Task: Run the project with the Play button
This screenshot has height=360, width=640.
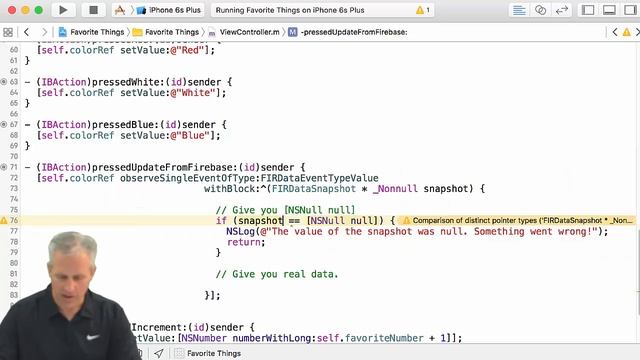Action: 63,10
